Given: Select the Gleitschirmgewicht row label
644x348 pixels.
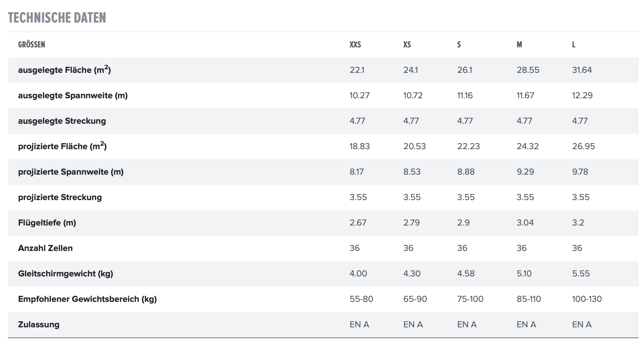Looking at the screenshot, I should [65, 274].
